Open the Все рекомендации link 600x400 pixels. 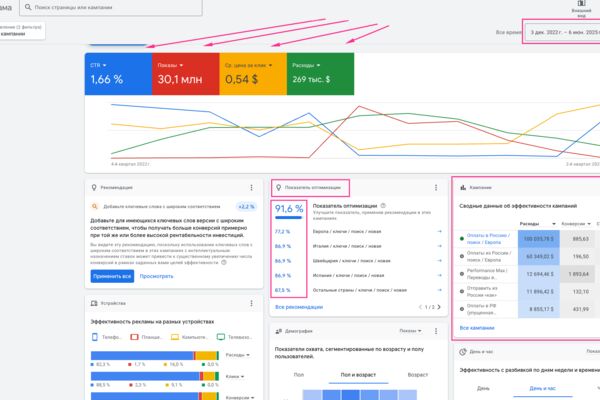point(299,307)
